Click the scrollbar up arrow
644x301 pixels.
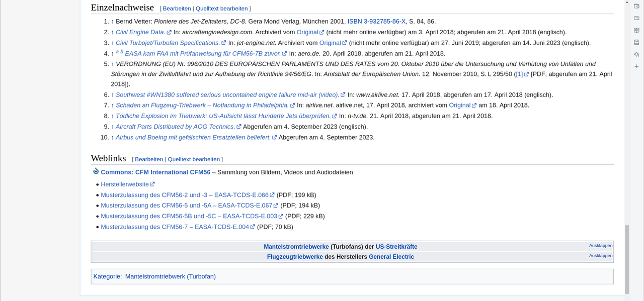[x=627, y=3]
